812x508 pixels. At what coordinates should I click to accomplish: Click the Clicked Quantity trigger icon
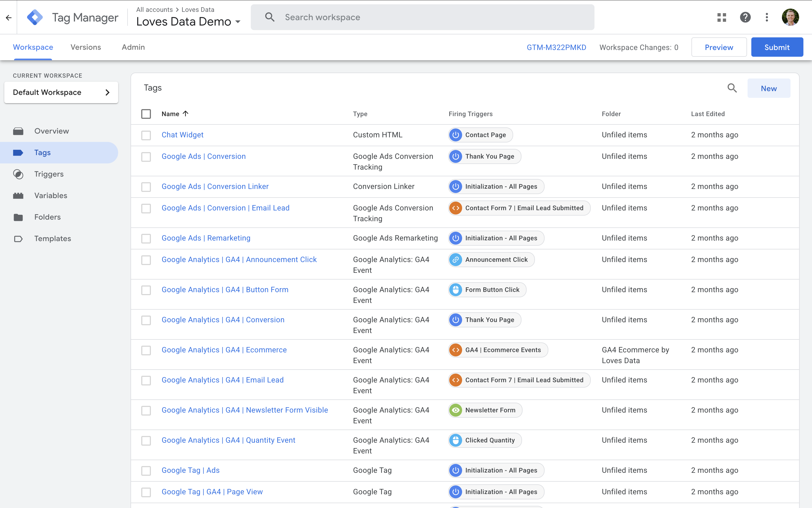pyautogui.click(x=456, y=440)
